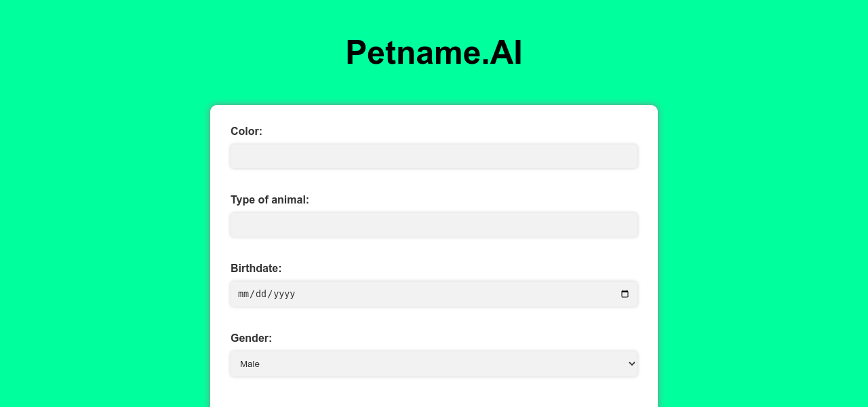
Task: Click the 'Type of animal:' label
Action: (269, 199)
